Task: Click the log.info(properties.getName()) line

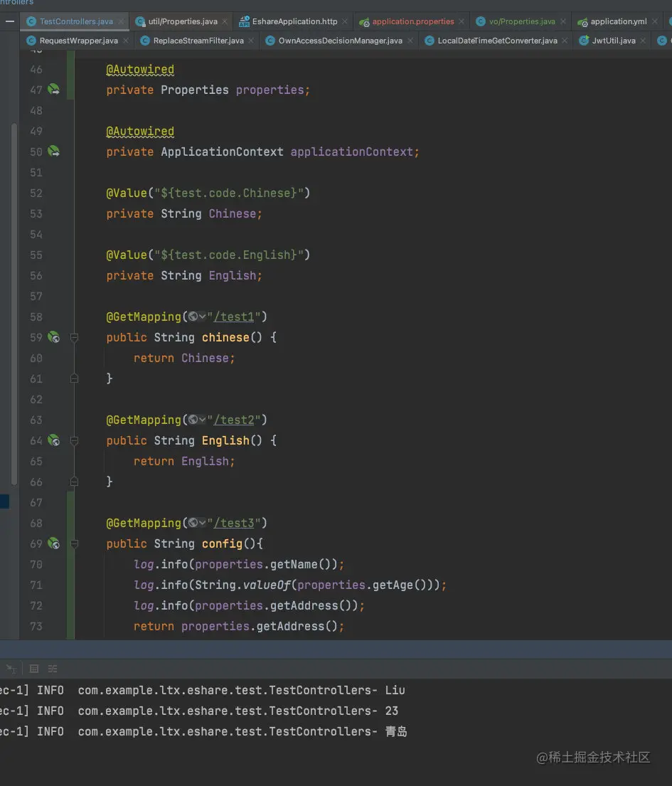Action: pyautogui.click(x=239, y=565)
